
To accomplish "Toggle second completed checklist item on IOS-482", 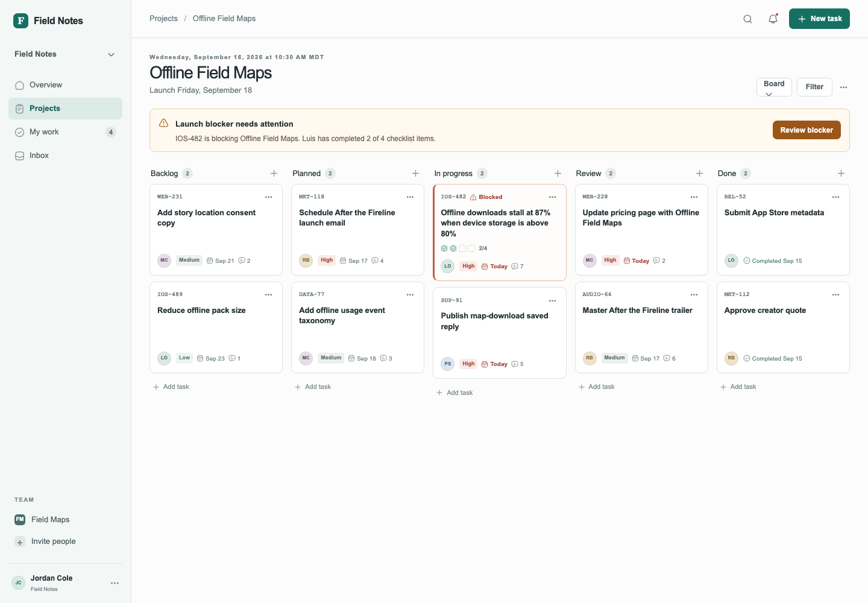I will 453,248.
